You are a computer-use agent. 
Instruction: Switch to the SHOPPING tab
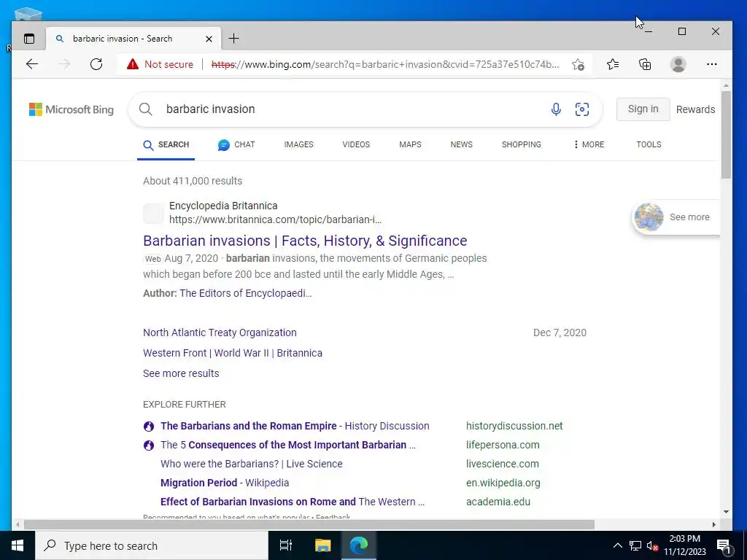[521, 145]
